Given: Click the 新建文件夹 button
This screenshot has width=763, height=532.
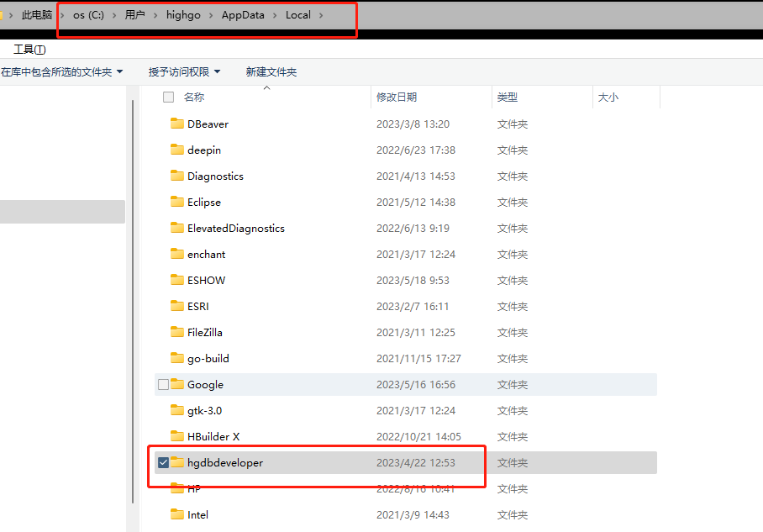Looking at the screenshot, I should [x=271, y=72].
